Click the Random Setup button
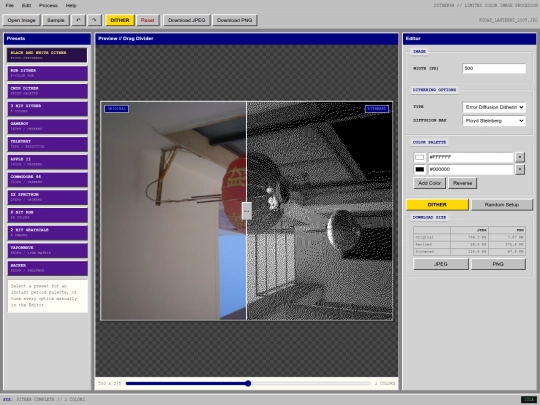 502,205
